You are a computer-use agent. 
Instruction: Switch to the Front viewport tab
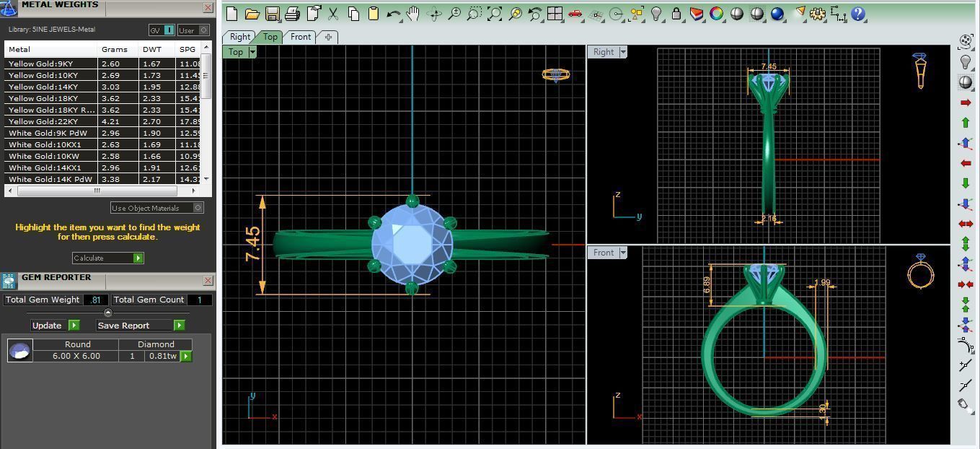pyautogui.click(x=301, y=37)
